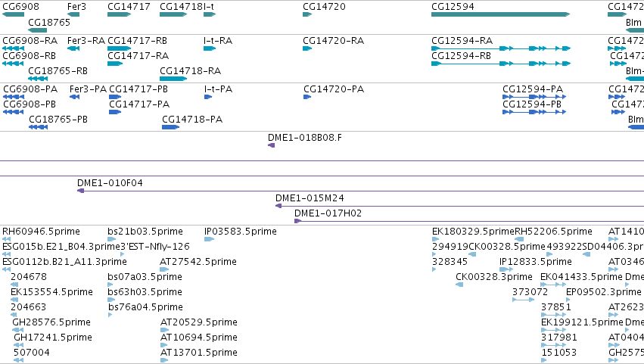The height and width of the screenshot is (364, 644).
Task: Select EST EP09502.3prime
Action: (x=604, y=293)
